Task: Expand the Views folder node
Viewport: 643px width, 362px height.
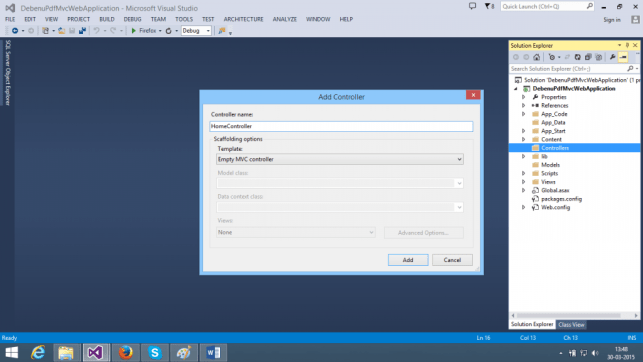Action: (x=524, y=182)
